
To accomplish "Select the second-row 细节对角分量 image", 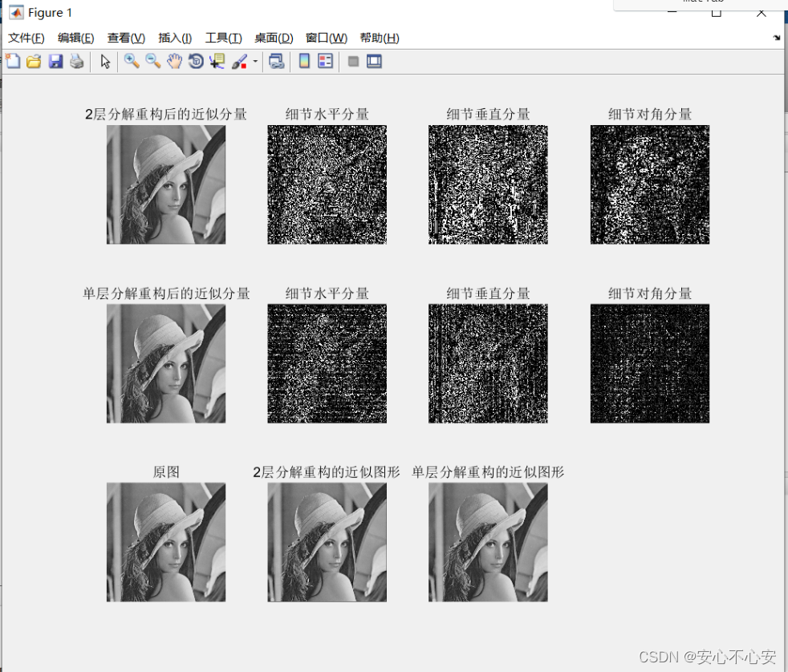I will pyautogui.click(x=650, y=363).
